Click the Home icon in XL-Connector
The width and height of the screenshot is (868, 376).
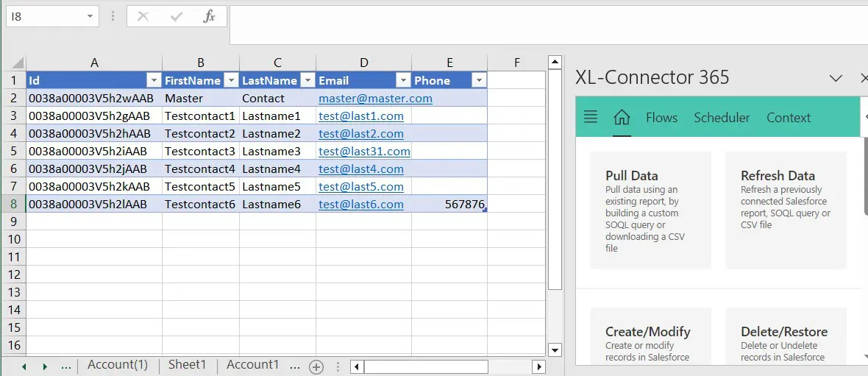coord(622,117)
